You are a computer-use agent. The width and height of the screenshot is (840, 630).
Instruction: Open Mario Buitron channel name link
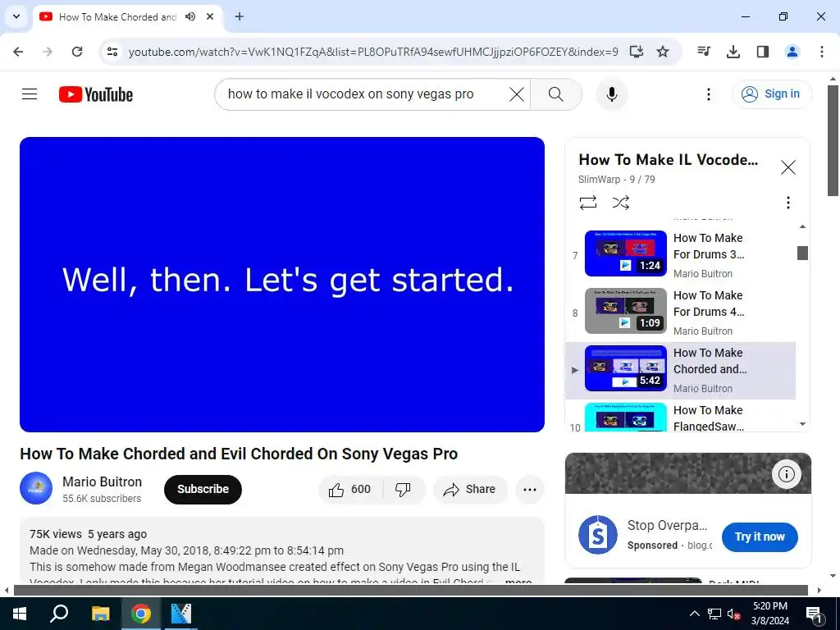(102, 482)
